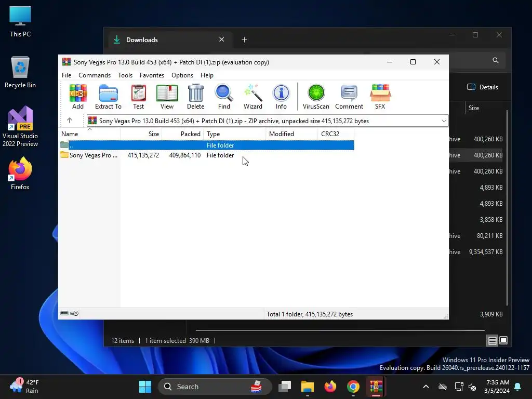Open Firefox from the taskbar
The height and width of the screenshot is (399, 532).
(330, 387)
